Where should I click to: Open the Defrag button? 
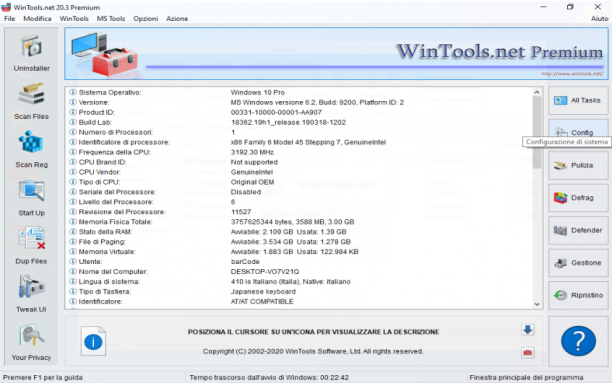(x=578, y=198)
